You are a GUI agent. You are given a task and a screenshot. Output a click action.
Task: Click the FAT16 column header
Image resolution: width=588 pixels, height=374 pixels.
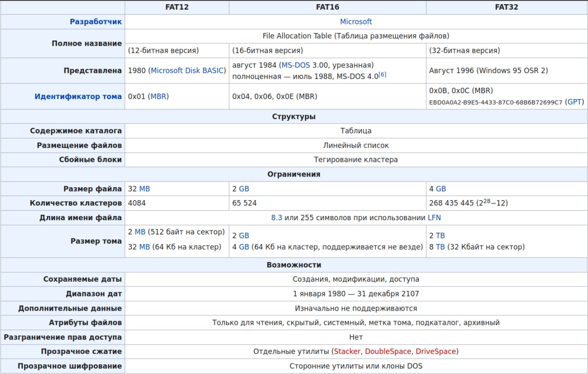coord(328,7)
